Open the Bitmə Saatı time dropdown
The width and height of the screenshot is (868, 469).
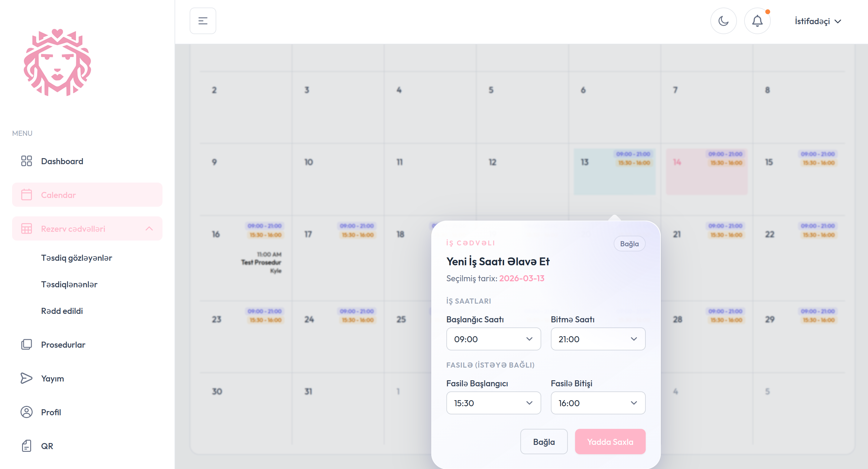598,339
